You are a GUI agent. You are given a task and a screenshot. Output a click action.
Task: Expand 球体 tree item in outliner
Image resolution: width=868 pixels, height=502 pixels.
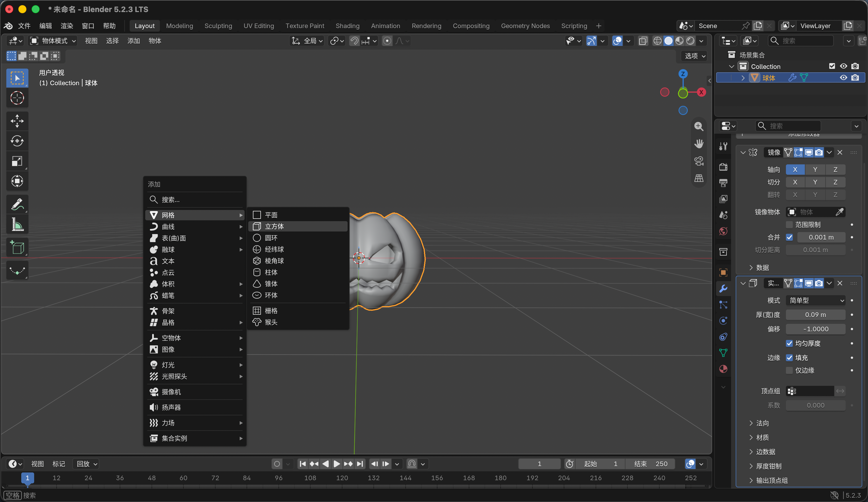[743, 78]
